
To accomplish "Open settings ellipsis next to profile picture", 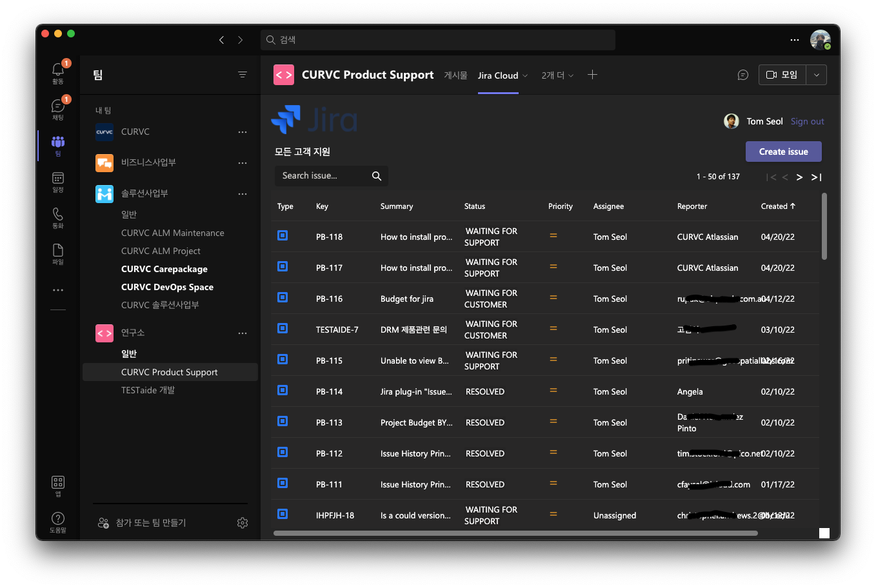I will 795,40.
